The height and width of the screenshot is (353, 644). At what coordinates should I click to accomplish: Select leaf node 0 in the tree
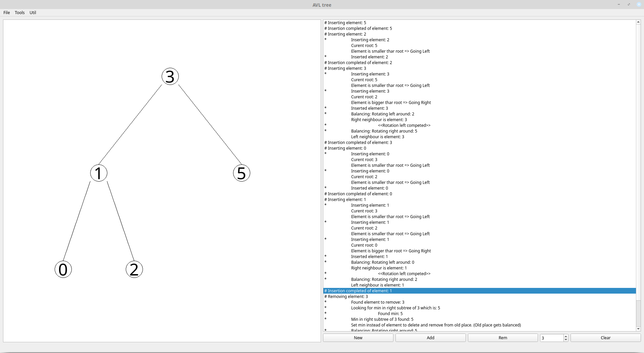pos(63,269)
